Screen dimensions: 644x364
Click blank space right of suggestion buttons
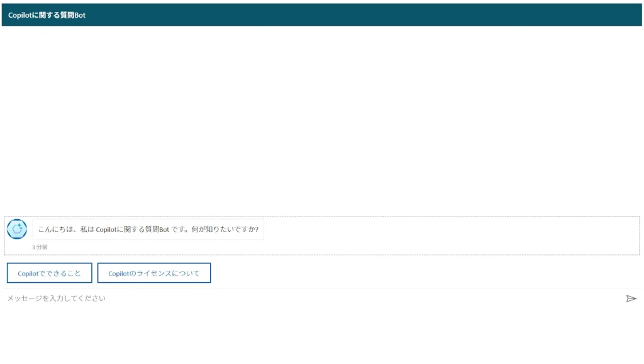[421, 273]
